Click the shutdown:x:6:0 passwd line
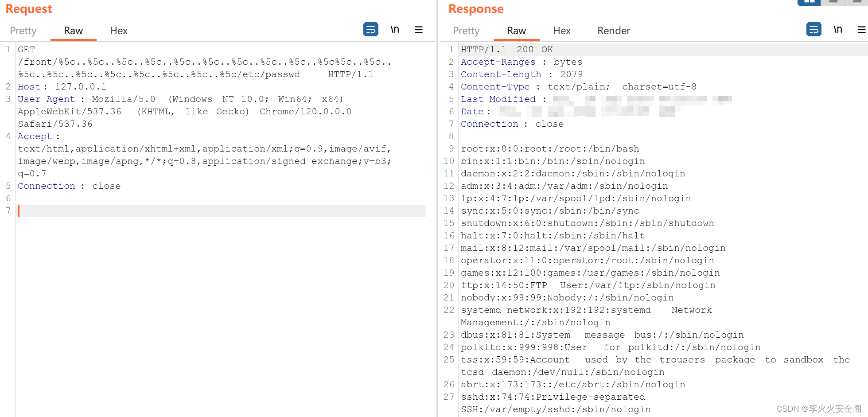The width and height of the screenshot is (868, 417). point(587,223)
